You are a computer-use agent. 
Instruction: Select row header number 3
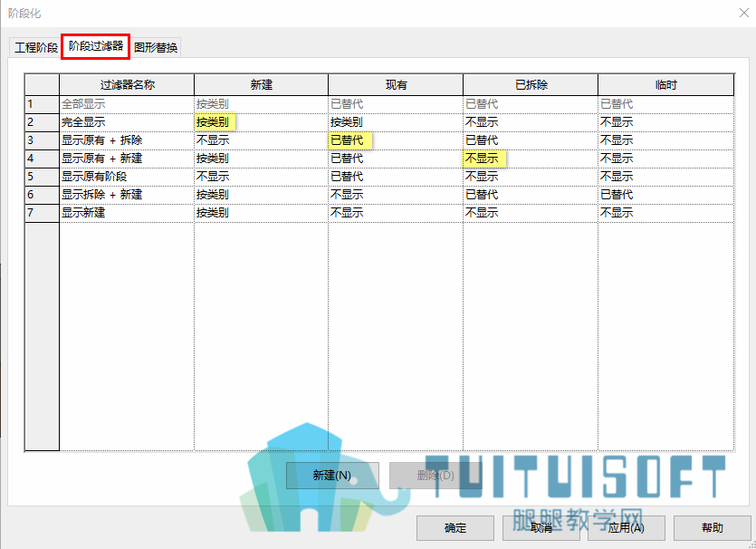(42, 140)
